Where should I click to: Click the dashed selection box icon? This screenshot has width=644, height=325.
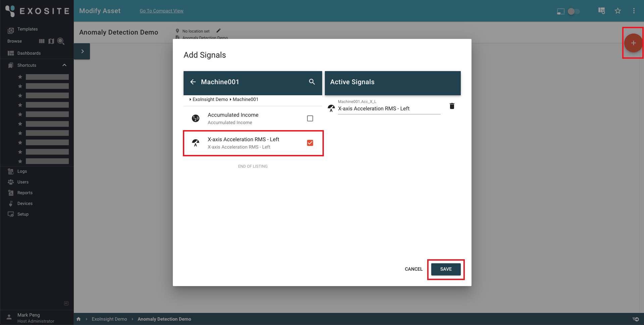tap(561, 11)
